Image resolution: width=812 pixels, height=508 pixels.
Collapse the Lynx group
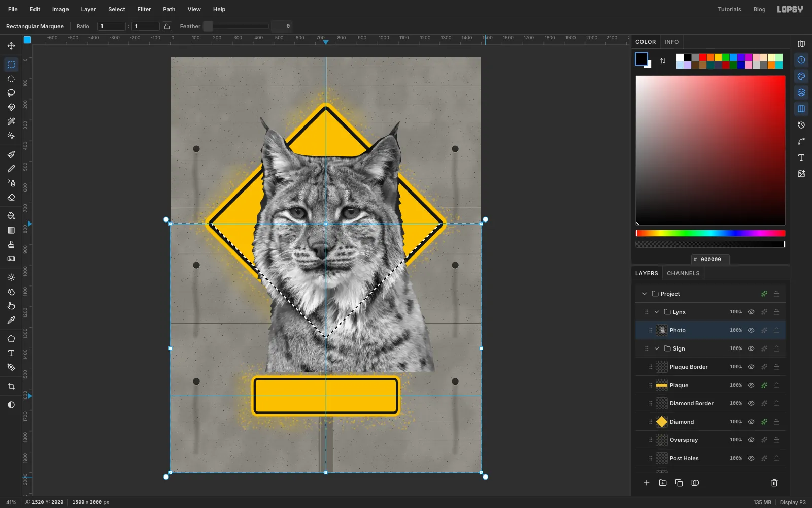pos(657,312)
